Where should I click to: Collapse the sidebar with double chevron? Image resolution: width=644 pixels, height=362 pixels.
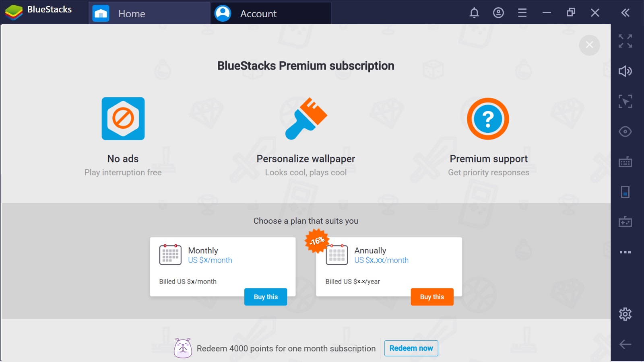(625, 13)
